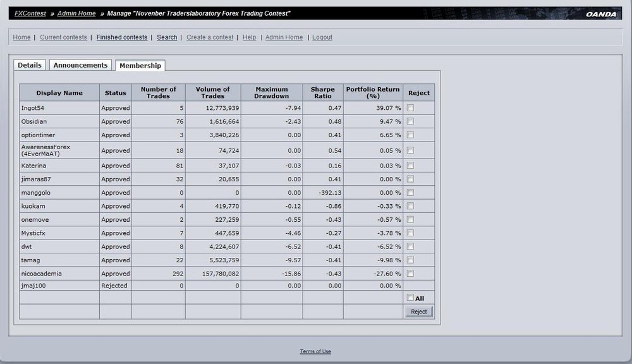Click the portfolio return -27.60 %
This screenshot has width=632, height=364.
coord(387,274)
